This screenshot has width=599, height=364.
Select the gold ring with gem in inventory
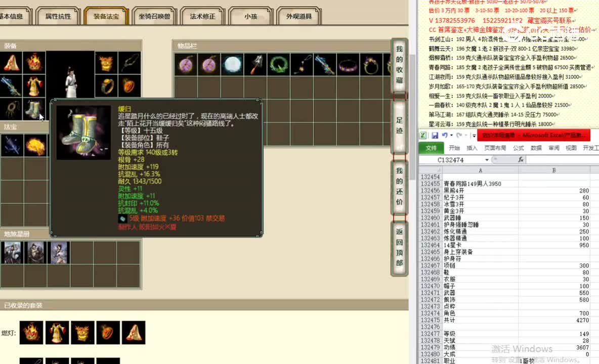[371, 65]
